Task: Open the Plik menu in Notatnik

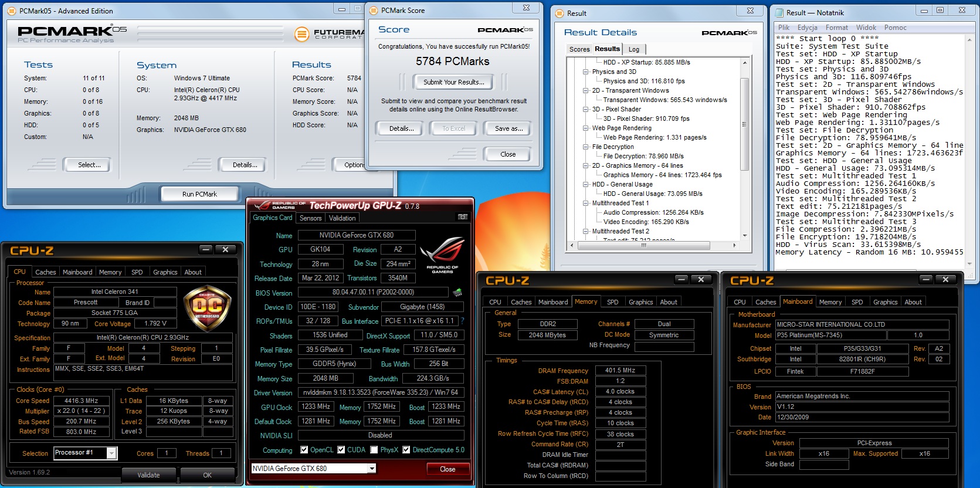Action: click(x=784, y=28)
